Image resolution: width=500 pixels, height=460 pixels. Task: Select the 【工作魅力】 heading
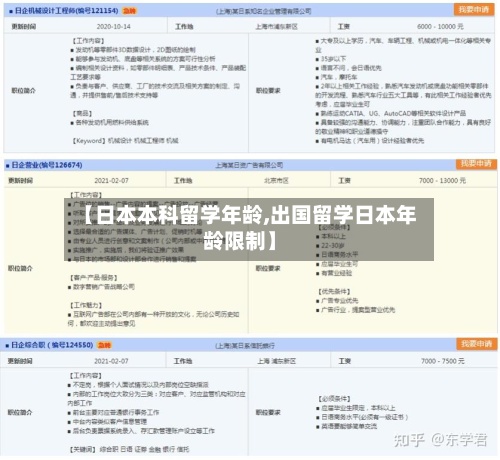[x=86, y=305]
